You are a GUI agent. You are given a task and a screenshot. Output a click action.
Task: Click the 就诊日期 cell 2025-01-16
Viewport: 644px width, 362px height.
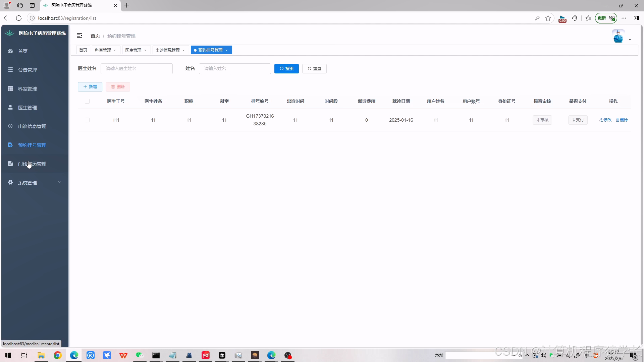[401, 120]
